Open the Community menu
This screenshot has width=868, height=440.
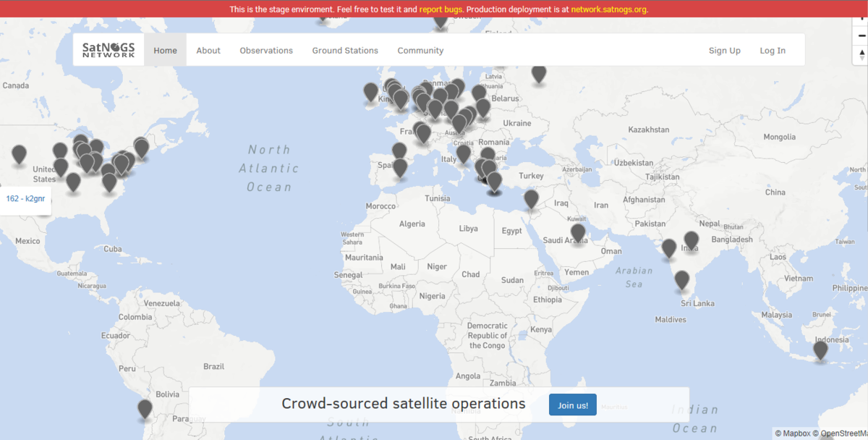pyautogui.click(x=420, y=51)
